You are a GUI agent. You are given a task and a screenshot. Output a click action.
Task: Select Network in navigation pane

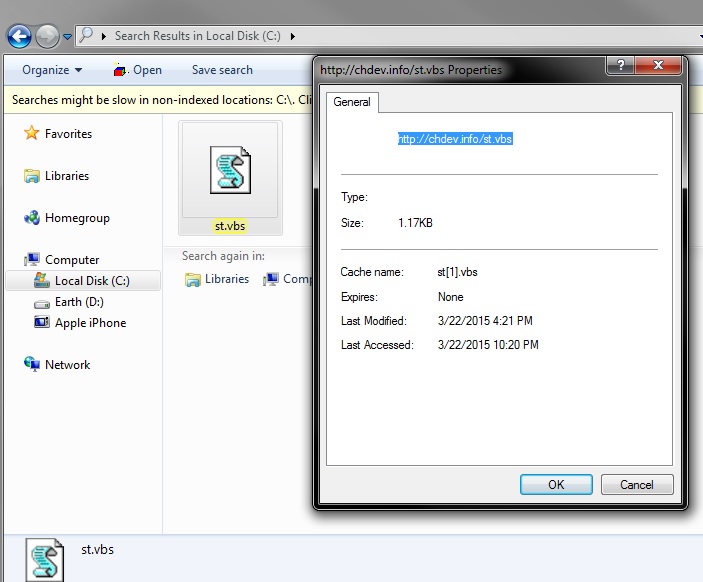click(x=67, y=365)
